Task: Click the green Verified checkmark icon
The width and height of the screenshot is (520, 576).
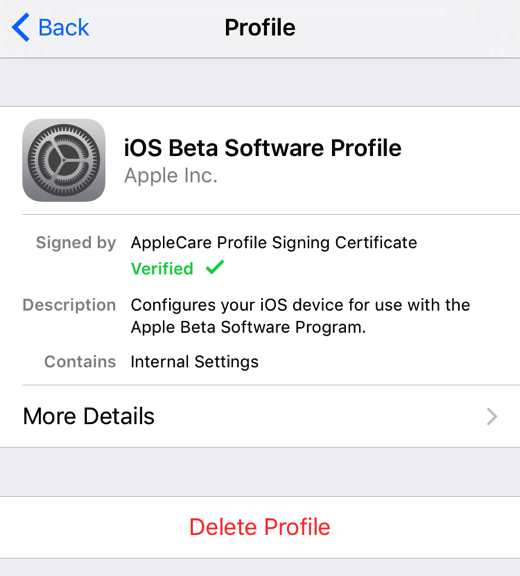Action: 215,267
